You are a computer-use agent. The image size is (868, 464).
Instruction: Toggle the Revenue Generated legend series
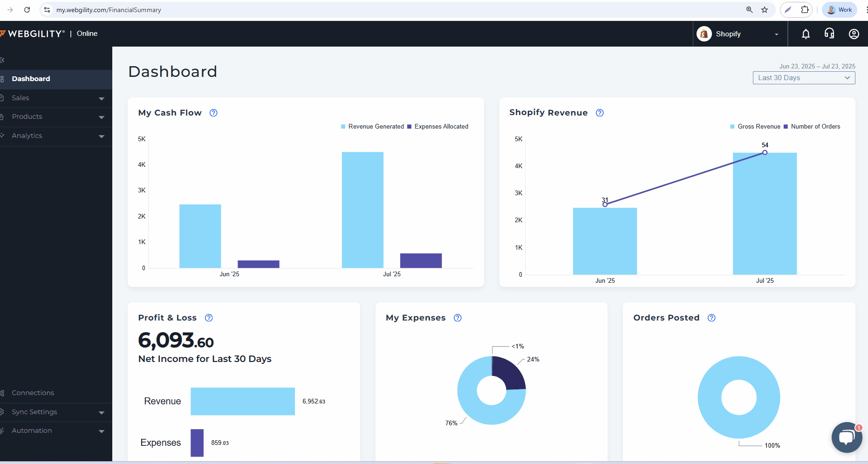pyautogui.click(x=372, y=127)
